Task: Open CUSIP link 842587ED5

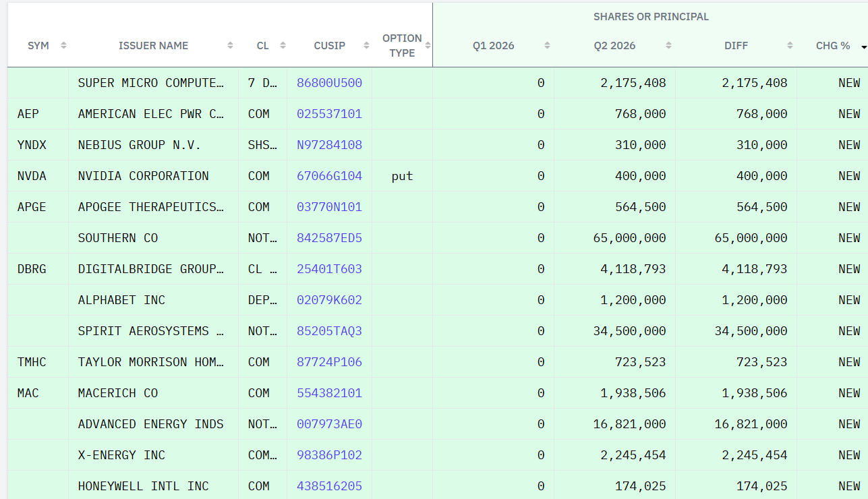Action: pos(329,238)
